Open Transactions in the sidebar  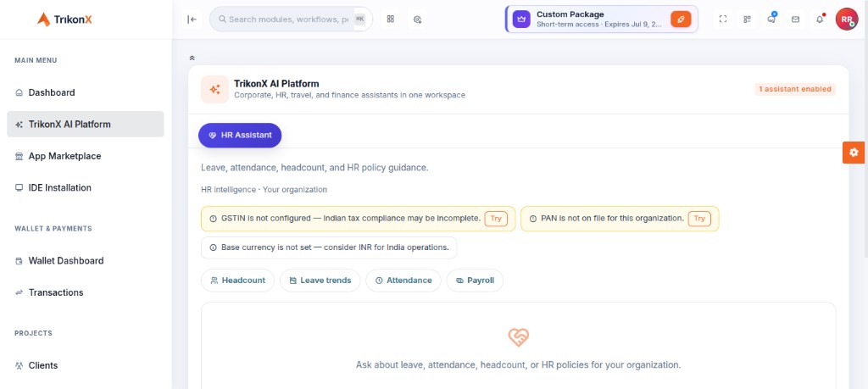point(86,292)
